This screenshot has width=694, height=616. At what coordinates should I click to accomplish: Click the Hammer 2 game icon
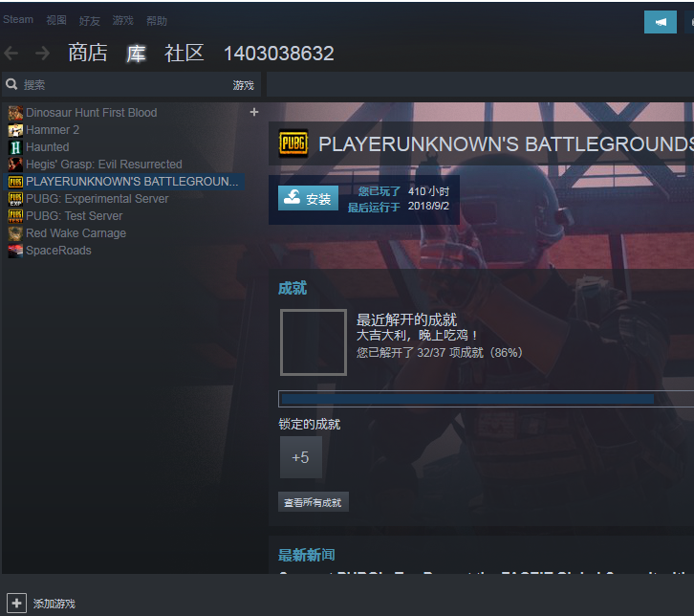tap(15, 130)
